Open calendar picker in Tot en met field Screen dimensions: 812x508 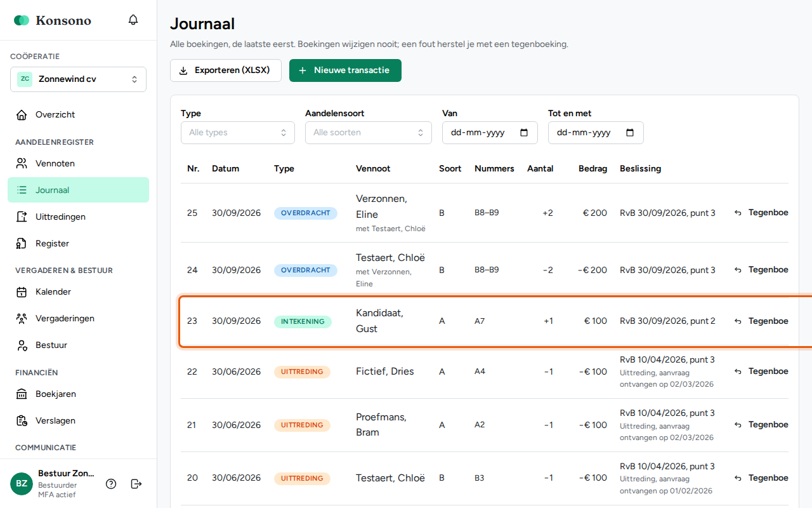pos(630,133)
